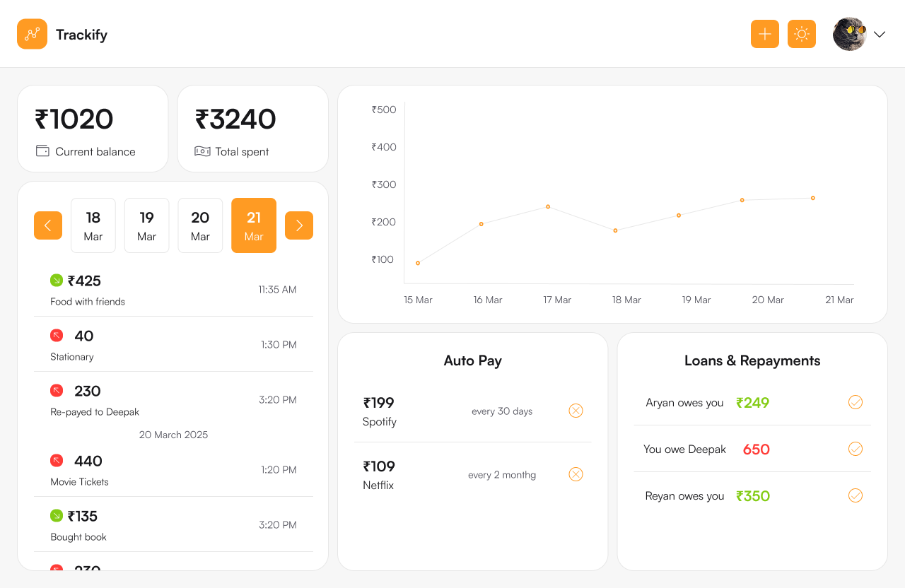Image resolution: width=905 pixels, height=588 pixels.
Task: Click the Trackify logo icon
Action: point(32,34)
